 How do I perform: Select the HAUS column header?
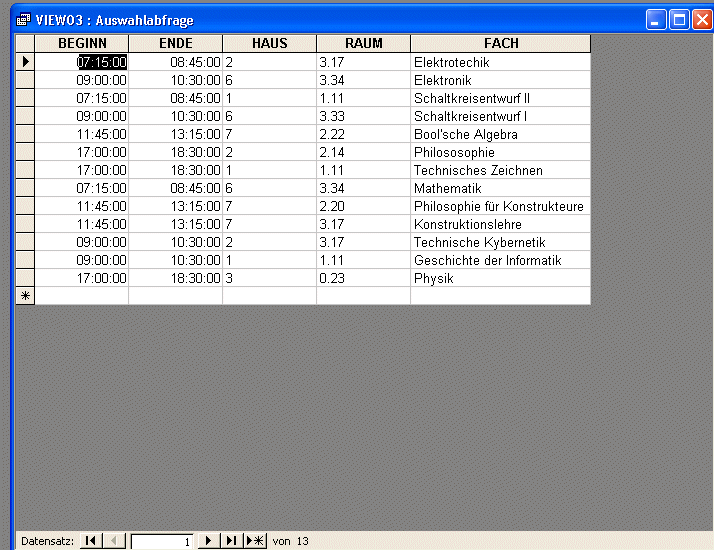click(270, 43)
